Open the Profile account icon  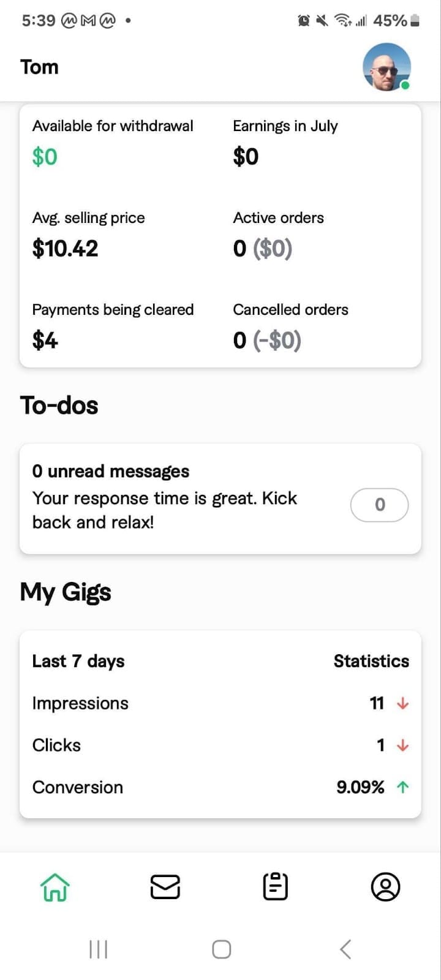(x=386, y=887)
